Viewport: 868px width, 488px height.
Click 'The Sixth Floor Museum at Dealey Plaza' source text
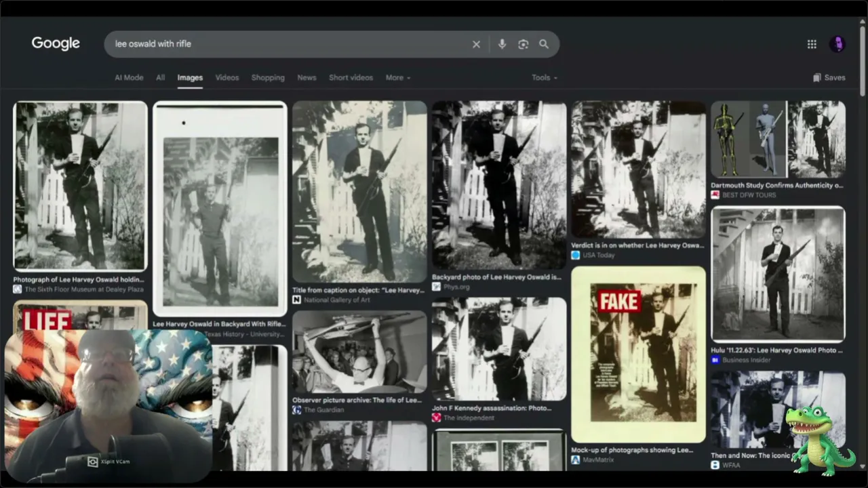click(x=83, y=289)
